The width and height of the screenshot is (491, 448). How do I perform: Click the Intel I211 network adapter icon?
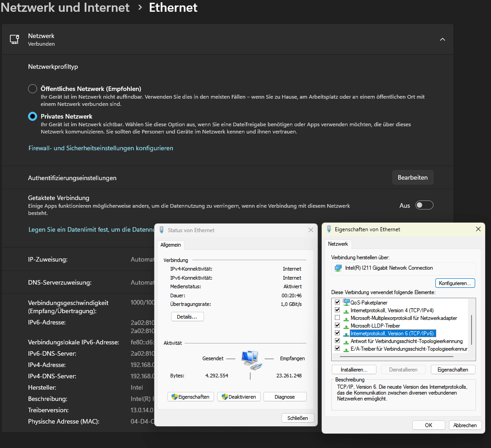337,268
